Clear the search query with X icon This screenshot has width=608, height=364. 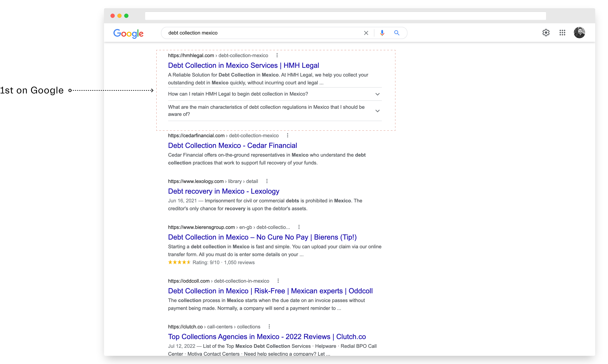tap(366, 33)
